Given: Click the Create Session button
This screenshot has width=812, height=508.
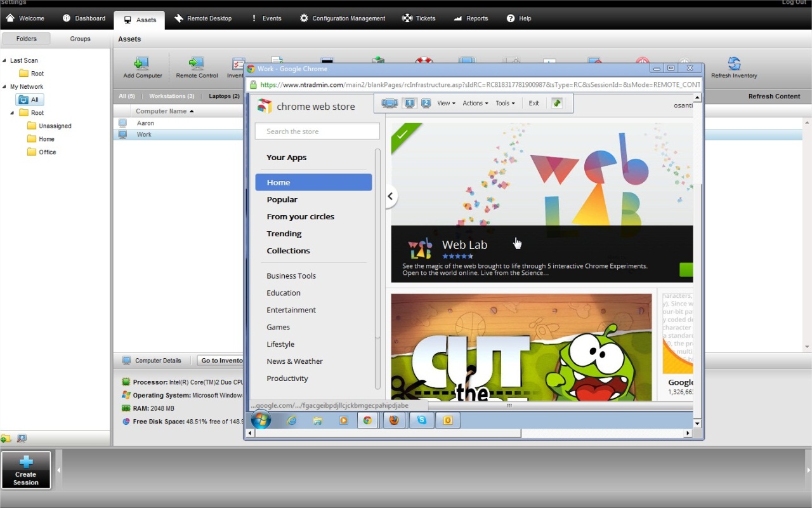Looking at the screenshot, I should 26,470.
